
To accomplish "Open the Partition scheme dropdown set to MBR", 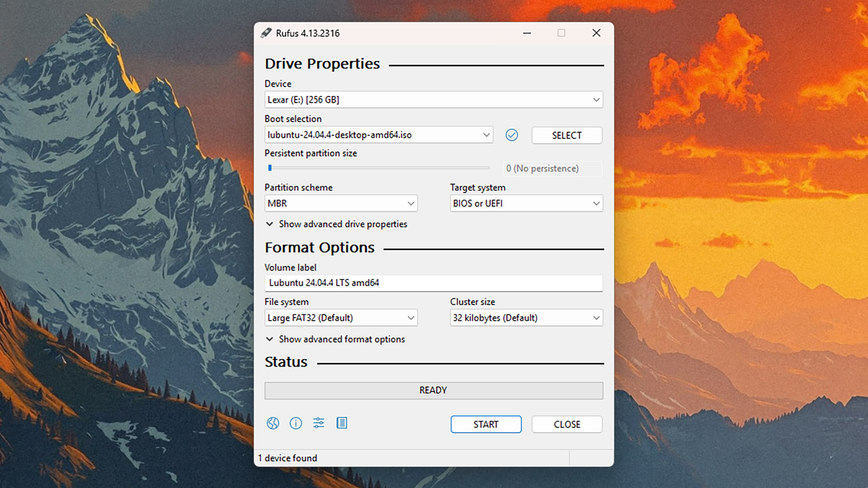I will 341,203.
